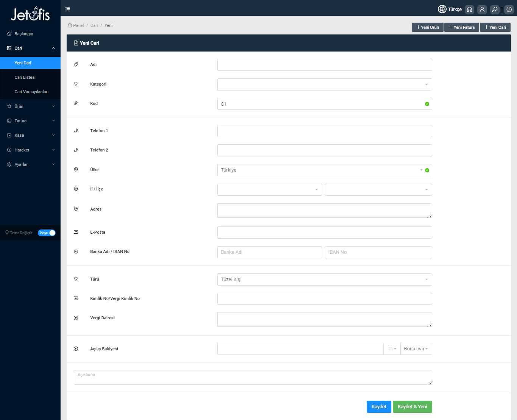Click the Ürün star icon
This screenshot has width=517, height=420.
9,106
